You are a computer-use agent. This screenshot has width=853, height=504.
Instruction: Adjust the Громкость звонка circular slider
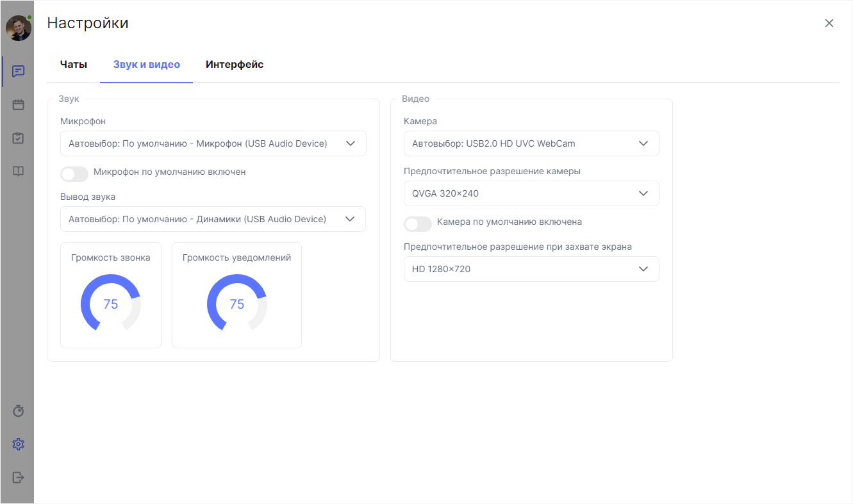(110, 304)
